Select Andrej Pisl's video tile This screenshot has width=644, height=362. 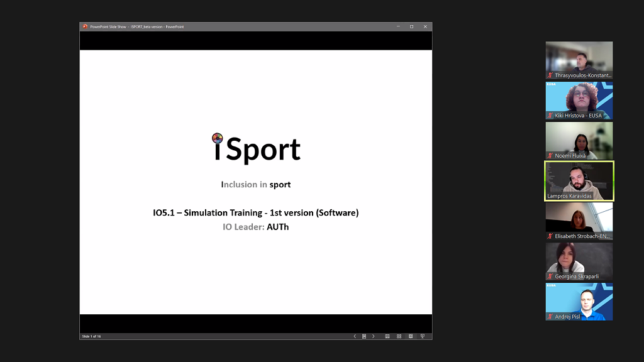pos(579,302)
